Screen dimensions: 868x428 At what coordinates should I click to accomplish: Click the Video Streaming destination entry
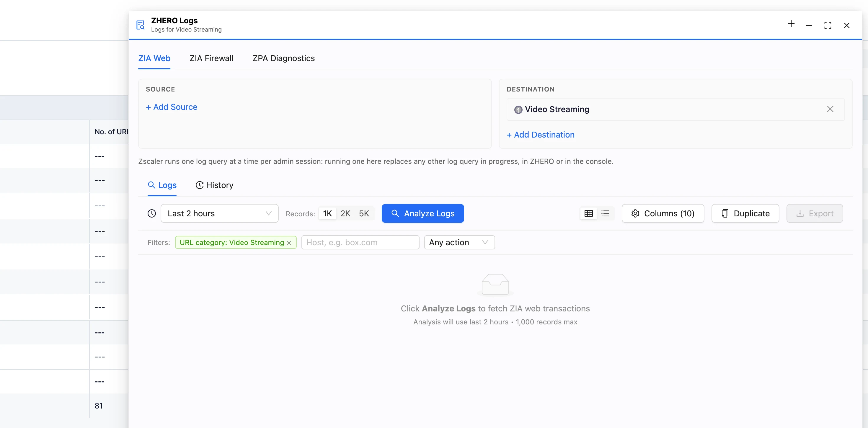click(675, 109)
